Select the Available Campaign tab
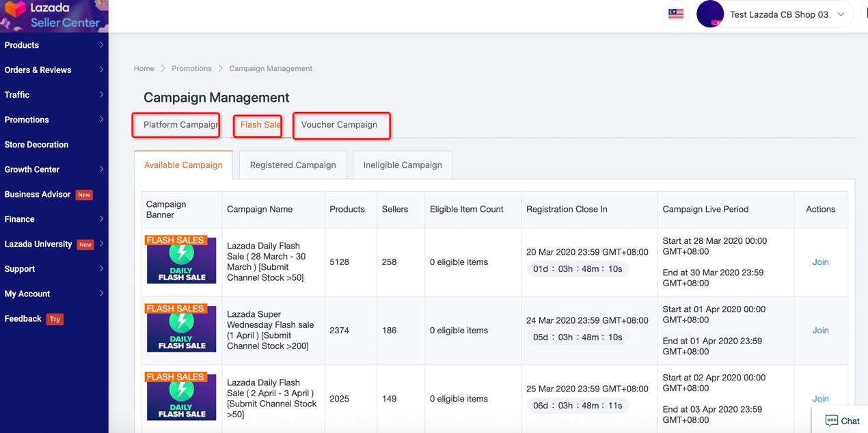 183,165
